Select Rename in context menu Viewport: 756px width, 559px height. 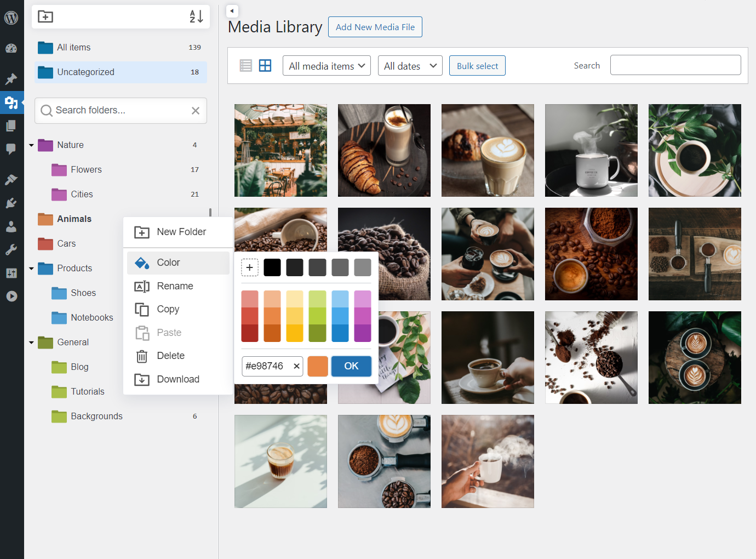pyautogui.click(x=178, y=286)
